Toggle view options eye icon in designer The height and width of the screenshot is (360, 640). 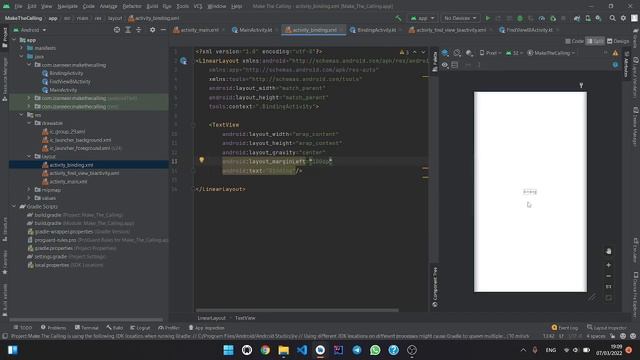pos(445,65)
